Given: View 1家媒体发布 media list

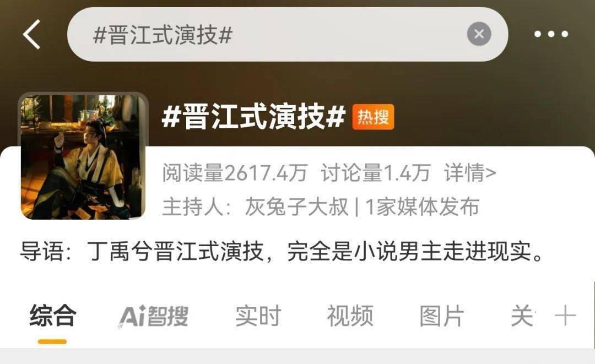Looking at the screenshot, I should pyautogui.click(x=422, y=207).
